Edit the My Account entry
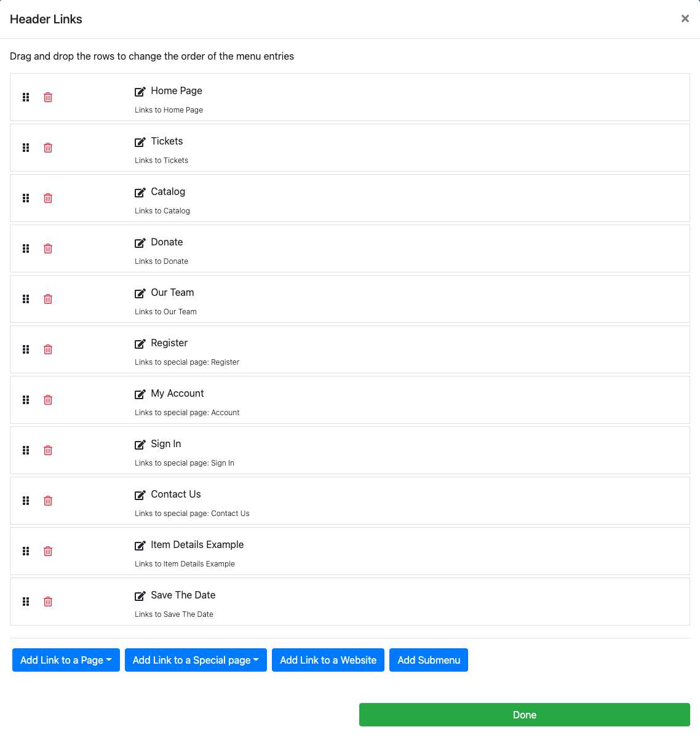 [140, 394]
